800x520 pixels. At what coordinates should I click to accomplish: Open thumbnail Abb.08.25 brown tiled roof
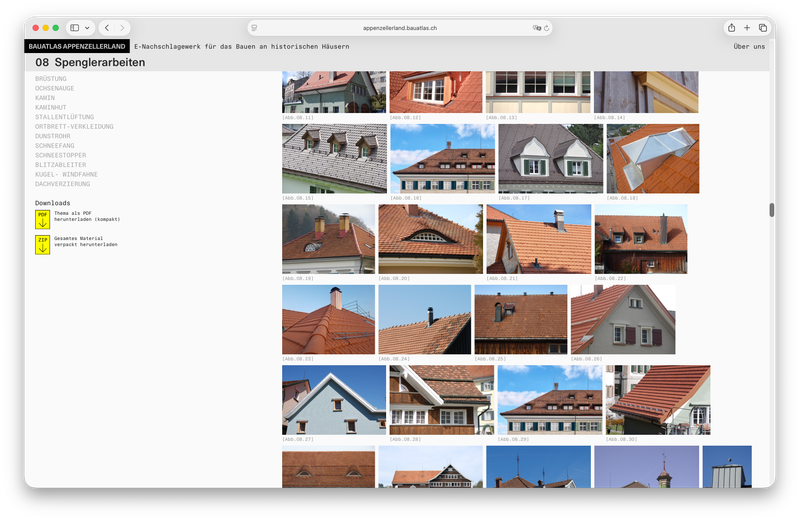[x=521, y=319]
